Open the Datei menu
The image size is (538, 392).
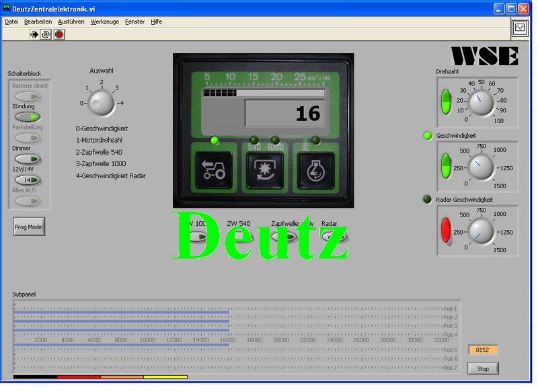[x=11, y=22]
